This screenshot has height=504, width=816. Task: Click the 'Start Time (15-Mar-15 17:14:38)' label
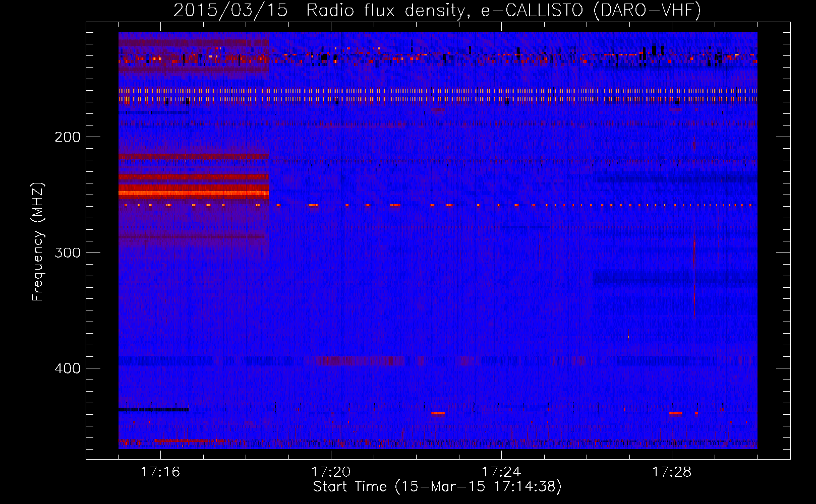pos(437,487)
